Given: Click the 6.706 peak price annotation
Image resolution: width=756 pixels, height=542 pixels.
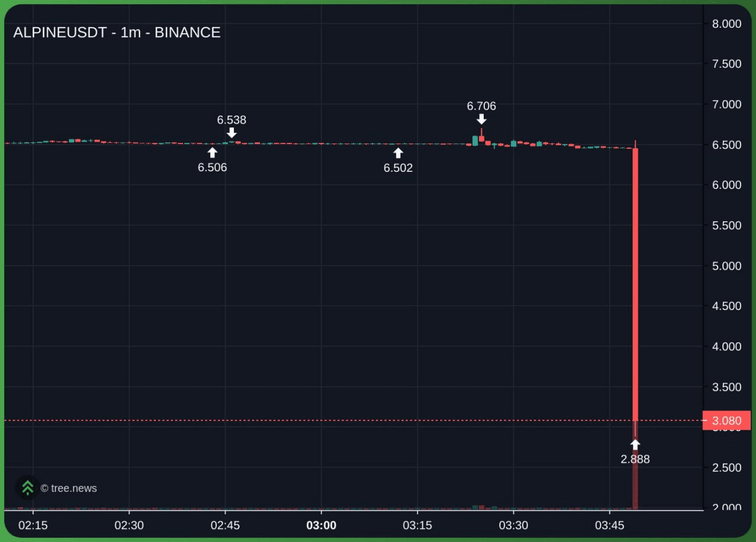Looking at the screenshot, I should coord(481,106).
